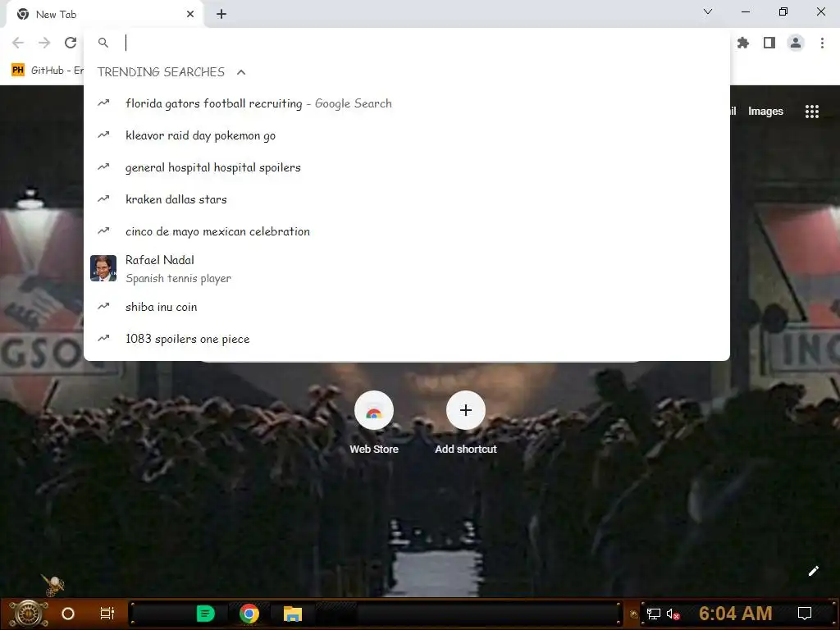Open the tab search chevron
Image resolution: width=840 pixels, height=630 pixels.
(x=708, y=11)
